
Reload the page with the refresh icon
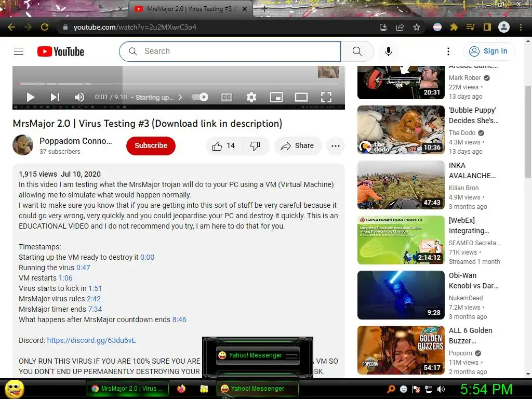(x=45, y=27)
